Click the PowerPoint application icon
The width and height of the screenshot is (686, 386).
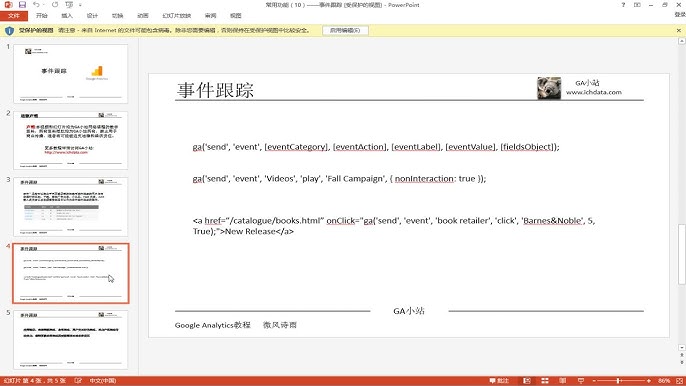(x=8, y=5)
